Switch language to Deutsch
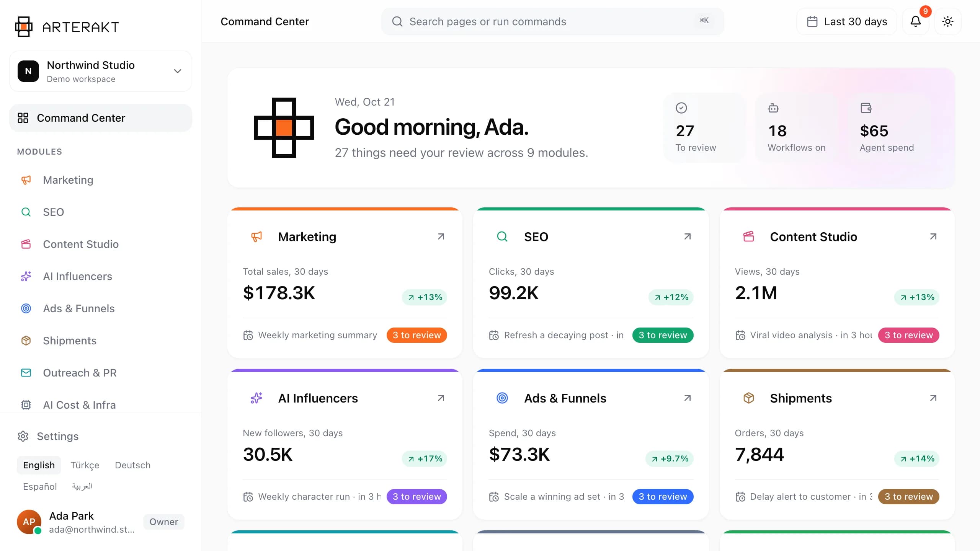This screenshot has width=980, height=551. [133, 465]
